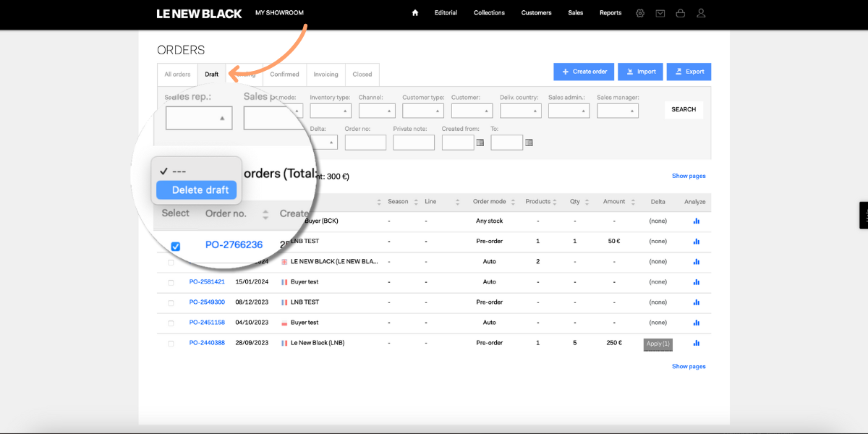This screenshot has width=868, height=434.
Task: Open the Customers menu
Action: 536,13
